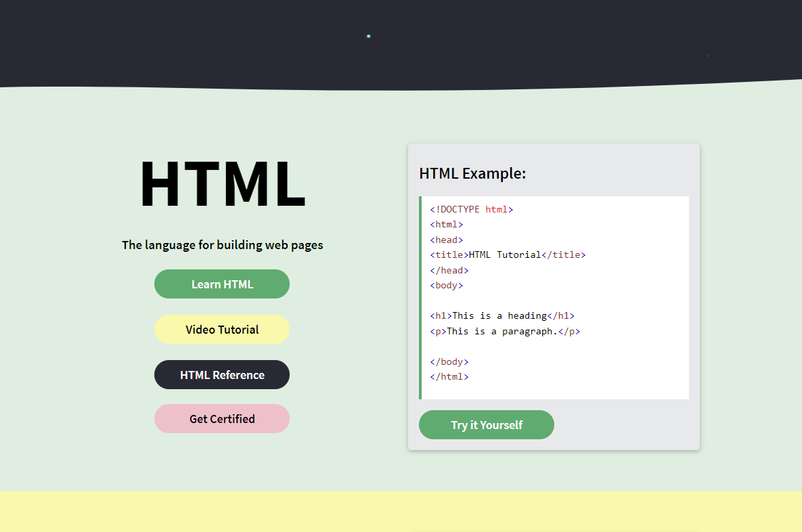The width and height of the screenshot is (802, 532).
Task: Click the 'This is a paragraph.' code line
Action: tap(505, 332)
